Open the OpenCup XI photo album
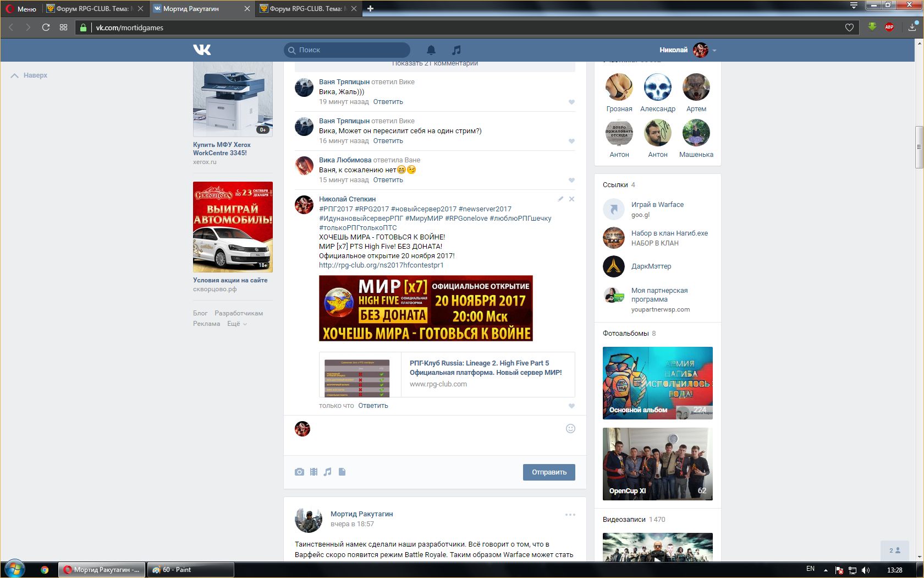 tap(658, 464)
